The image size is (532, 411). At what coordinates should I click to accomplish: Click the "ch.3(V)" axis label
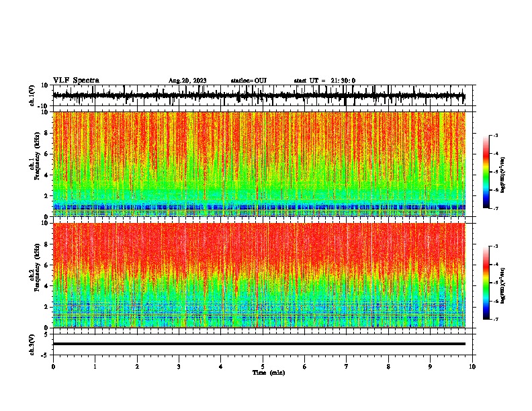32,345
